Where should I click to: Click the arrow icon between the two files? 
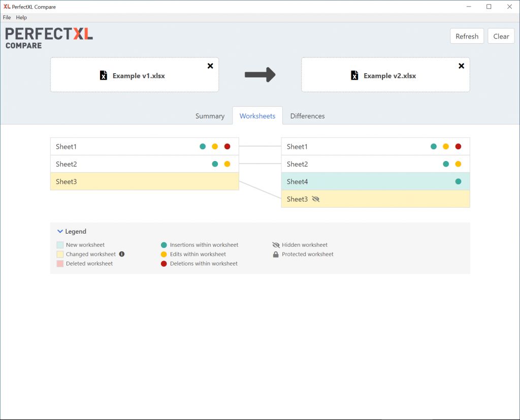(261, 74)
